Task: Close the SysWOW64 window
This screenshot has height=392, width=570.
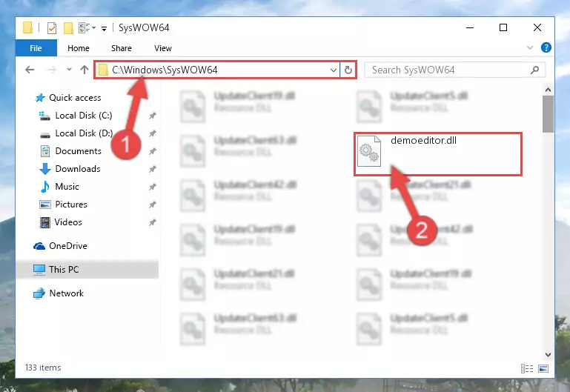Action: point(537,27)
